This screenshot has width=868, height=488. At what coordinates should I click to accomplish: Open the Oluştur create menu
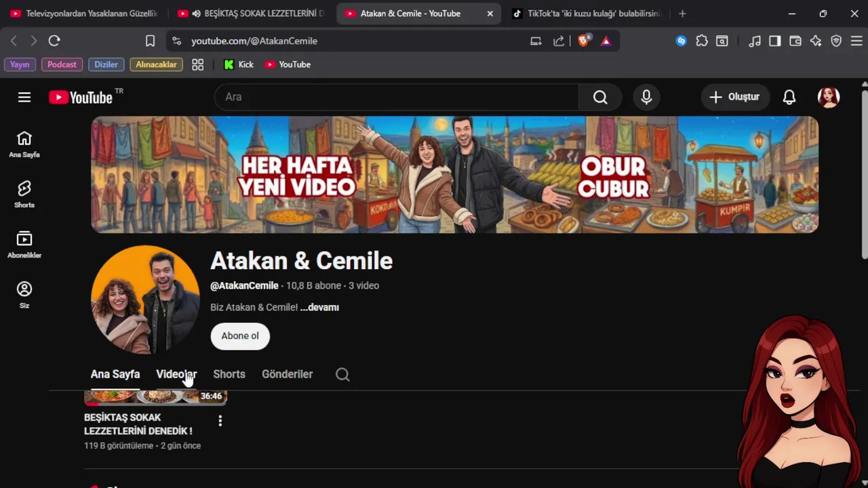click(x=734, y=97)
